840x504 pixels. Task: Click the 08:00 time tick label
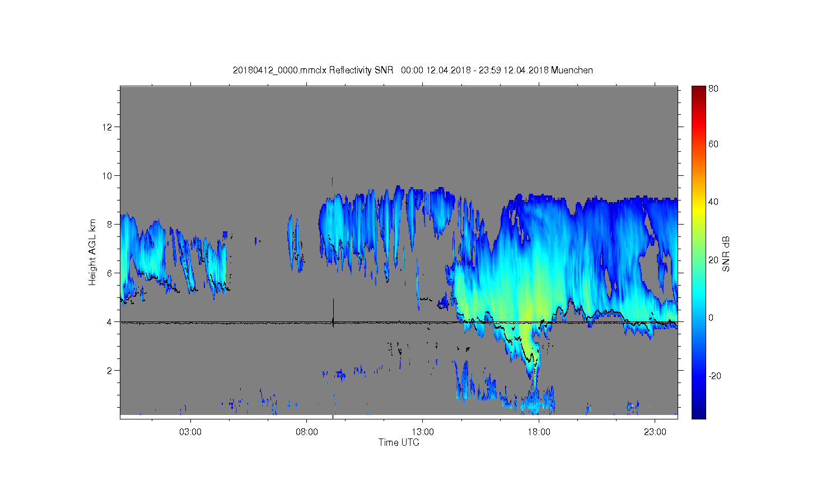click(x=307, y=432)
